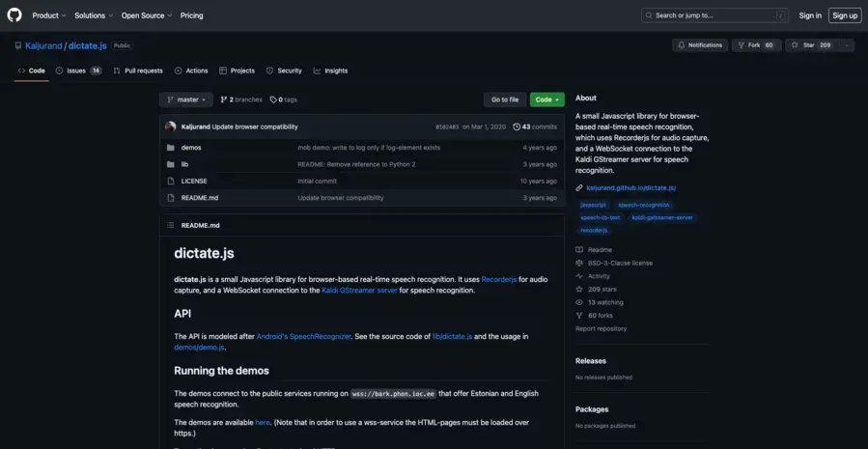Screen dimensions: 868x449
Task: Switch to the Pull requests tab
Action: tap(138, 70)
